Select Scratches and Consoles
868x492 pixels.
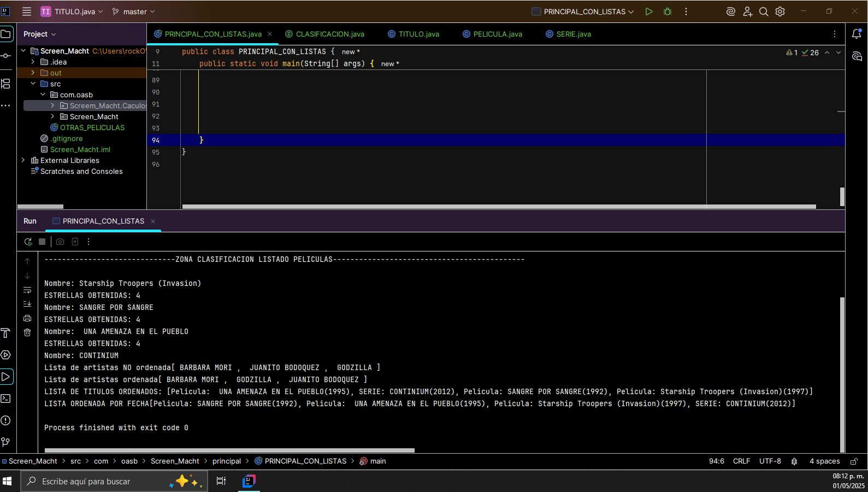tap(76, 171)
